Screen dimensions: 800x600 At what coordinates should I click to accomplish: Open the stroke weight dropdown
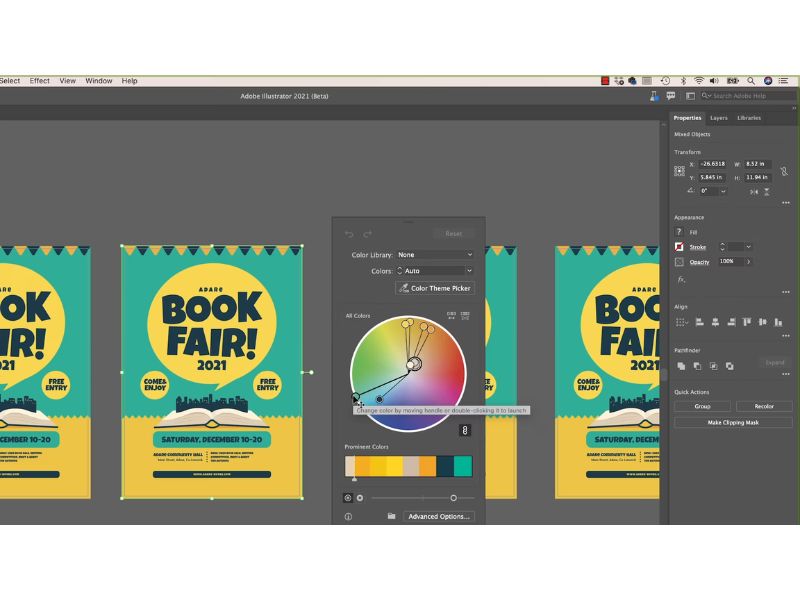[749, 246]
